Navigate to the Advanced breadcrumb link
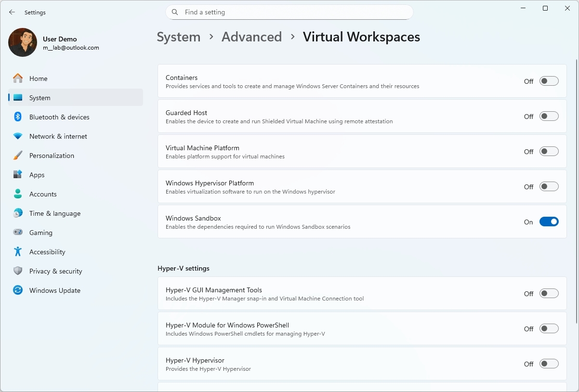Image resolution: width=579 pixels, height=392 pixels. [x=251, y=37]
